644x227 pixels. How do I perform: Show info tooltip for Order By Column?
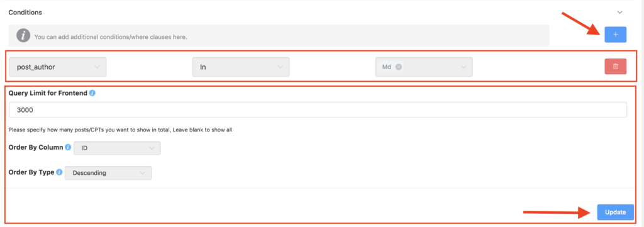coord(68,147)
